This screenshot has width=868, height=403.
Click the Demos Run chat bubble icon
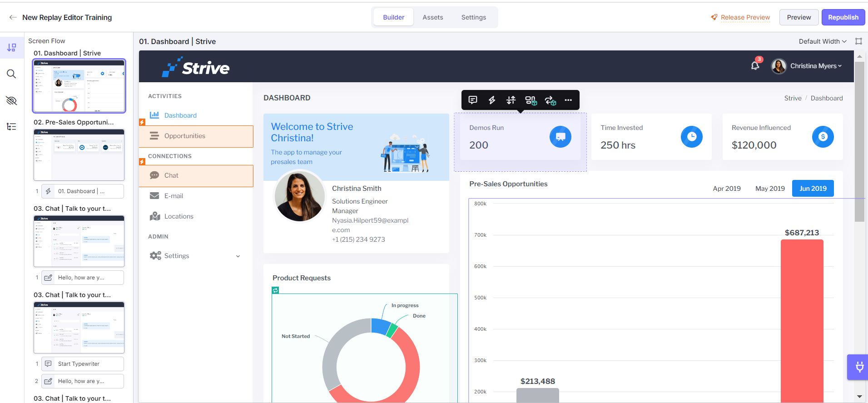tap(560, 137)
